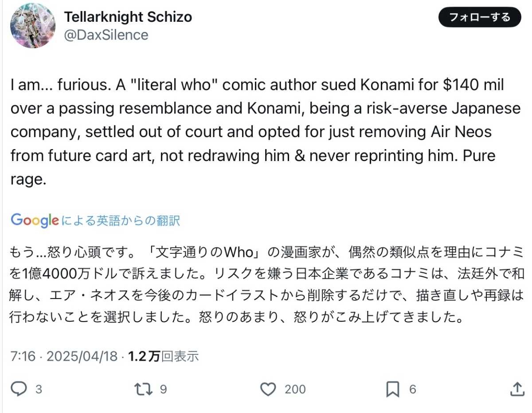The image size is (532, 413).
Task: Click the Google logo above the translation
Action: [35, 220]
